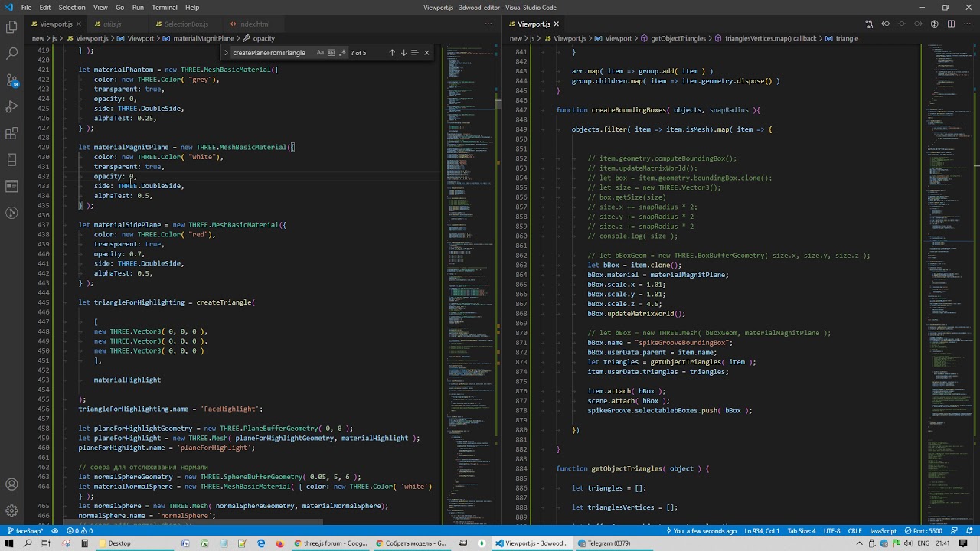The image size is (980, 551).
Task: Open the Manage gear at sidebar bottom
Action: [x=11, y=510]
